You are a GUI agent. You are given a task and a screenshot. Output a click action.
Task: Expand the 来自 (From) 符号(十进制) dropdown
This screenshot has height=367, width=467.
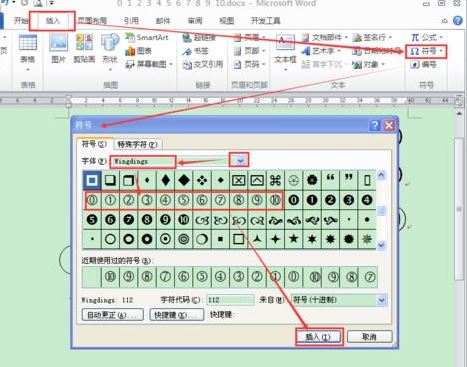[x=382, y=300]
